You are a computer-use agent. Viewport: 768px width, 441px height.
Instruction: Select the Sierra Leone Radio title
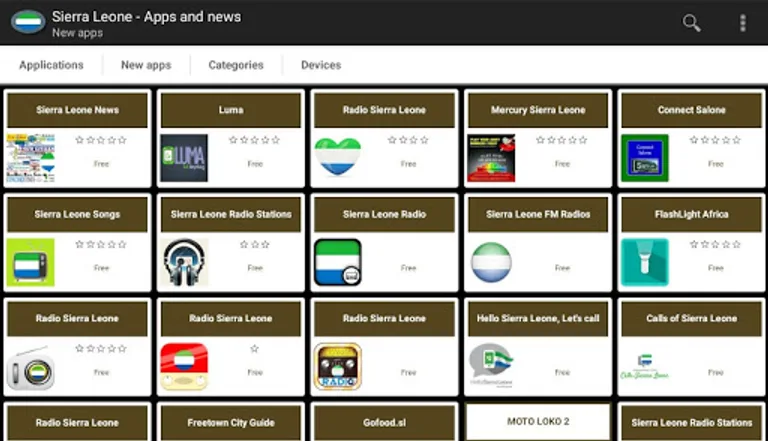coord(384,215)
